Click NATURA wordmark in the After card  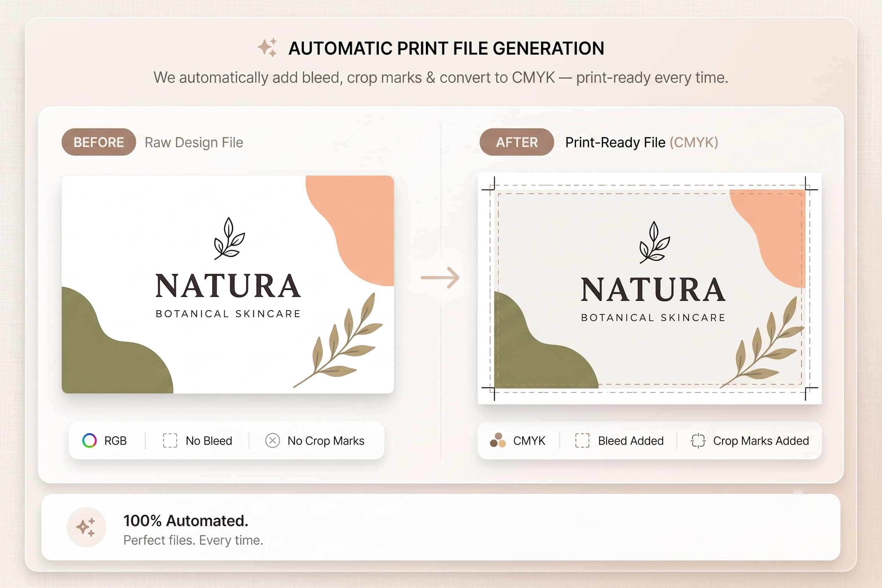point(653,289)
